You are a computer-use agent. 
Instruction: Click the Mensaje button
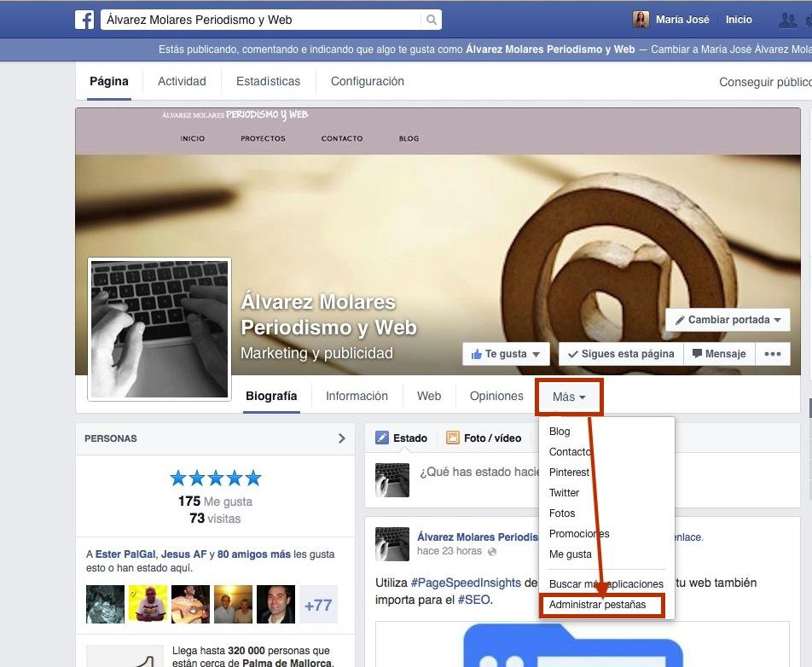coord(718,354)
